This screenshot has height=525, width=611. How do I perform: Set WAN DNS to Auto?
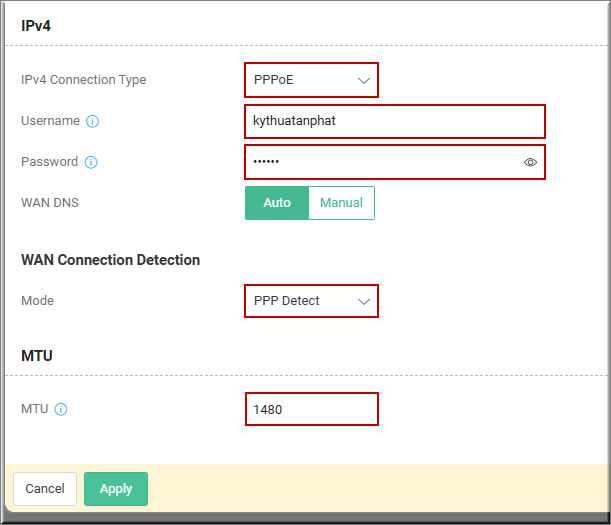[x=277, y=203]
